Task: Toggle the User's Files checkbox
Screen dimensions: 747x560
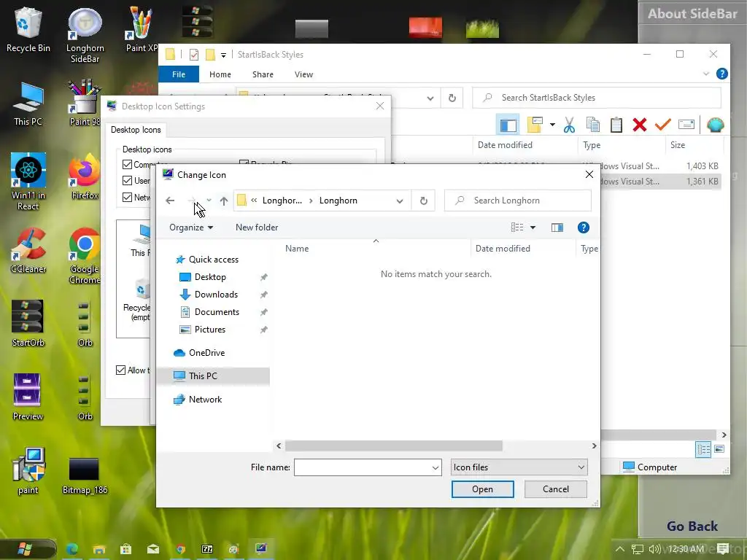Action: click(x=127, y=181)
